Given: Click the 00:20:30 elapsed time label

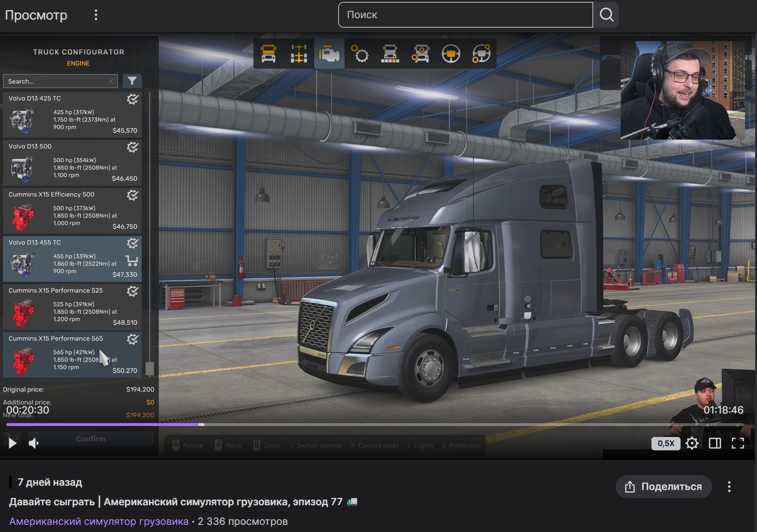Looking at the screenshot, I should pos(28,410).
